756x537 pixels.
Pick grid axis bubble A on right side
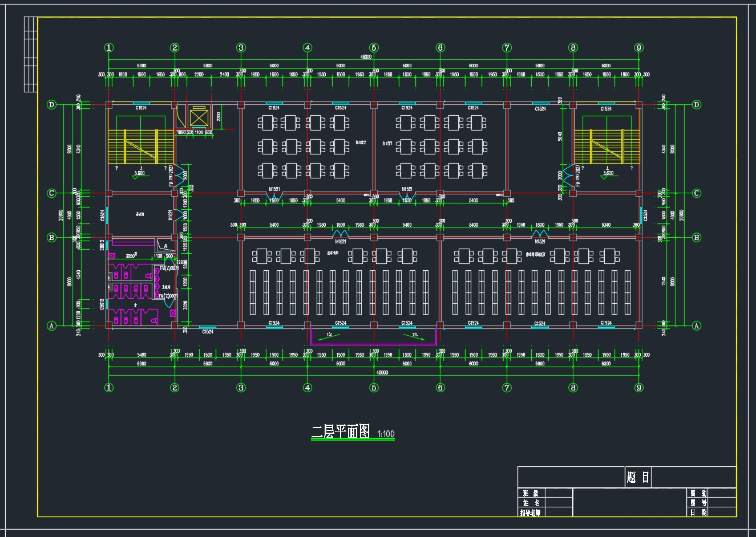pyautogui.click(x=696, y=326)
